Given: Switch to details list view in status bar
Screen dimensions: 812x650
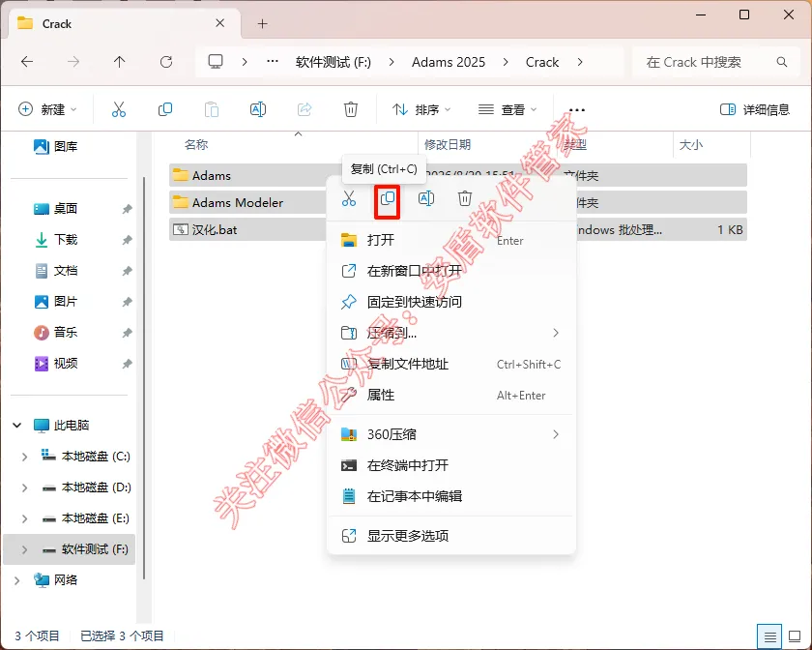Looking at the screenshot, I should coord(770,636).
